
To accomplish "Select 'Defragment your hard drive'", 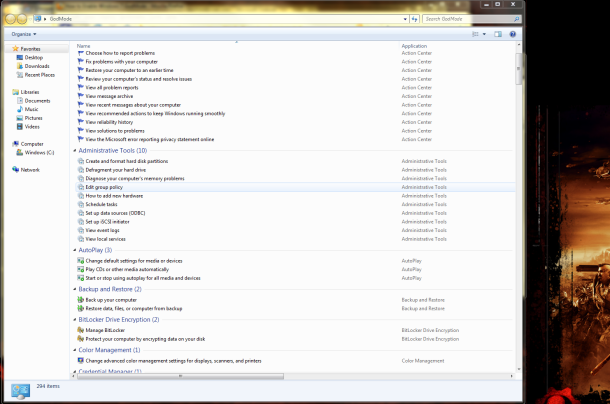I will tap(116, 170).
